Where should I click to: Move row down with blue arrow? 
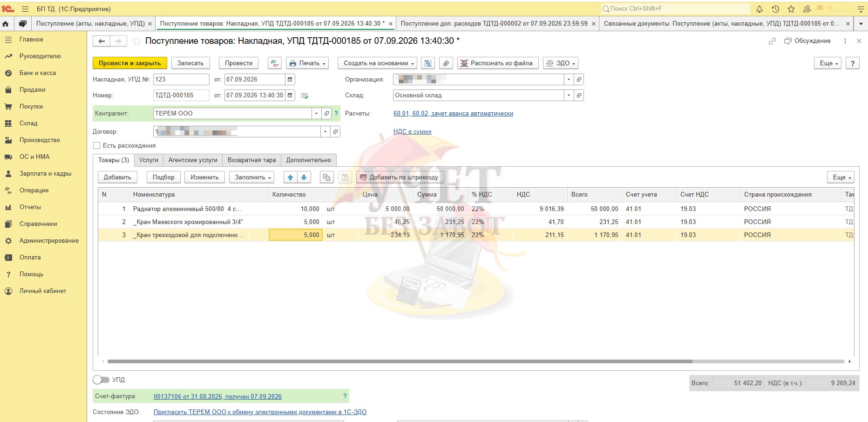coord(304,177)
